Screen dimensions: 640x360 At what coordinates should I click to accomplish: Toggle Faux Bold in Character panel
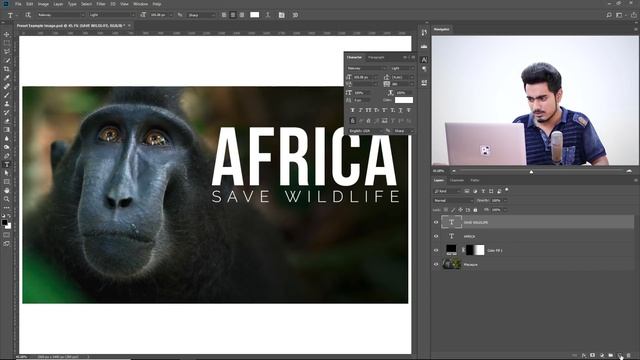click(x=353, y=110)
